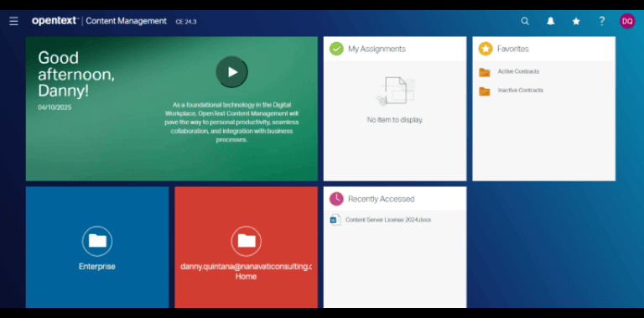Open the hamburger navigation menu
Screen dimensions: 644x318
point(13,21)
